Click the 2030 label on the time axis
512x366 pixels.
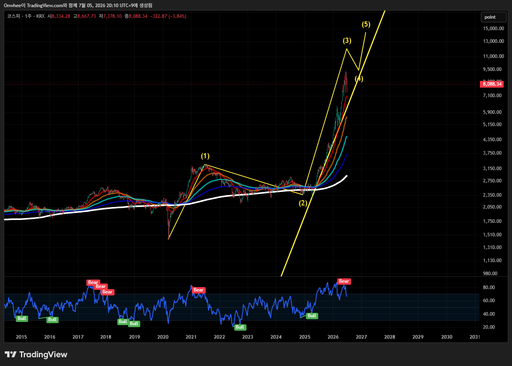point(447,337)
